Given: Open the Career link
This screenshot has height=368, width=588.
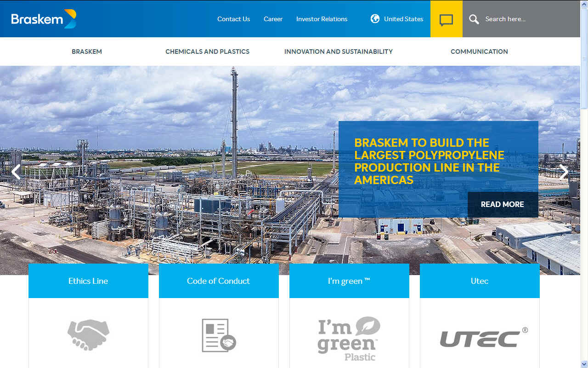Looking at the screenshot, I should click(273, 19).
